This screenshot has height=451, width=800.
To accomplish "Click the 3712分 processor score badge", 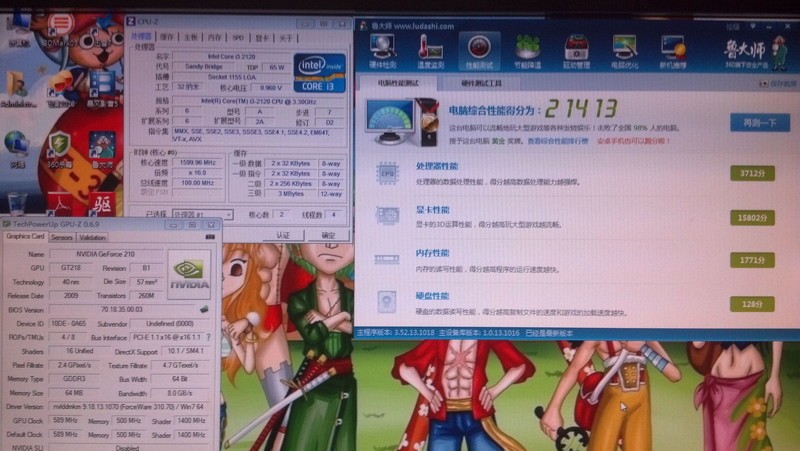I will coord(752,173).
